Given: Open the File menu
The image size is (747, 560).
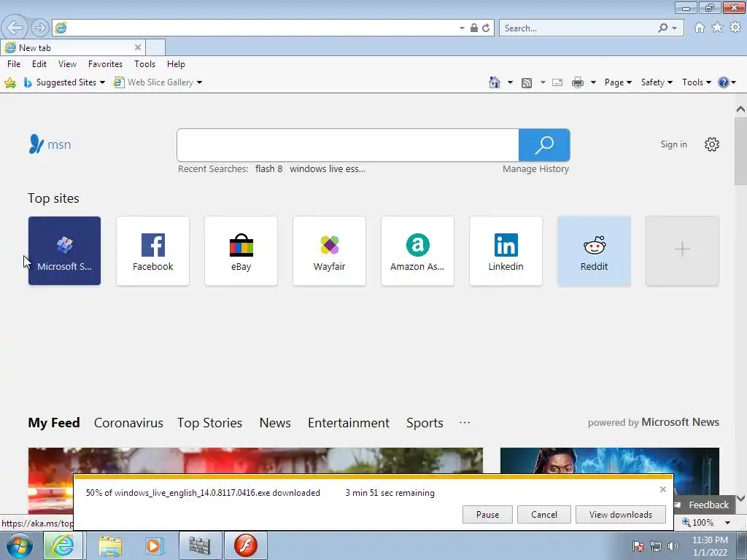Looking at the screenshot, I should [x=14, y=64].
